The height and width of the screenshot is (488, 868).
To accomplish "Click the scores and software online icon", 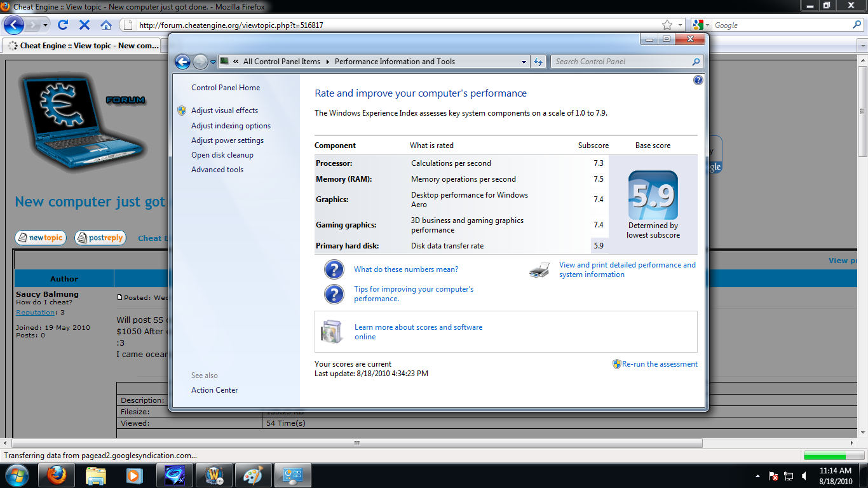I will point(332,332).
